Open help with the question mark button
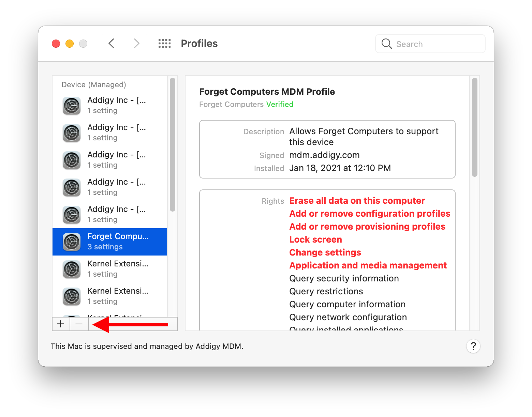532x417 pixels. click(473, 346)
